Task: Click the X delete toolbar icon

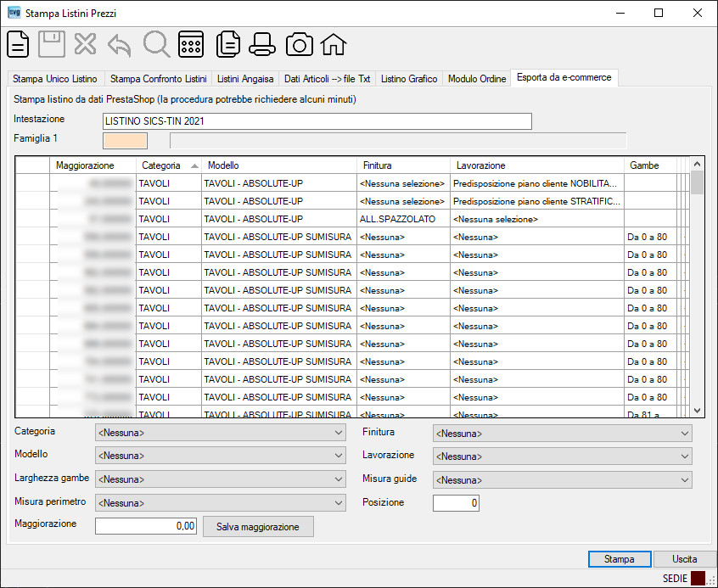Action: [85, 44]
